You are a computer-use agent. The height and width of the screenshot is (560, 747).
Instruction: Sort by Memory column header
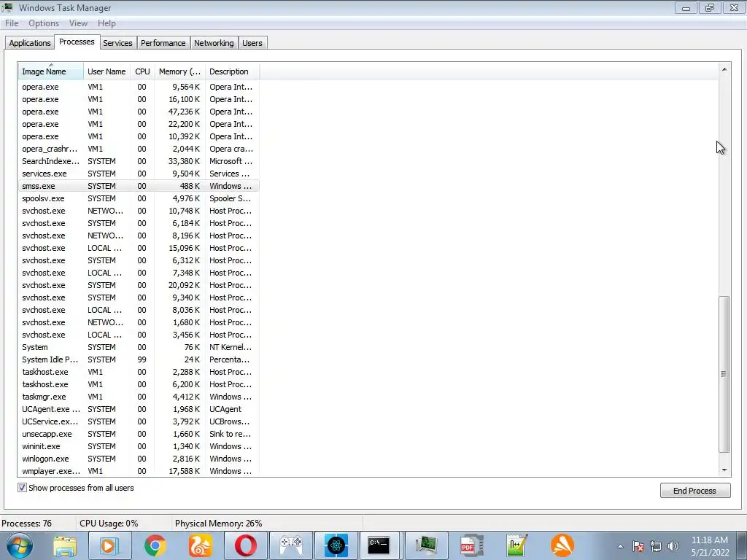(179, 71)
